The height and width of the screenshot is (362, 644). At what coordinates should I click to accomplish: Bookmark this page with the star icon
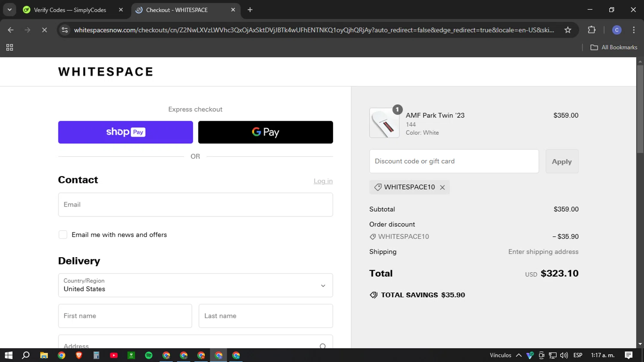pos(568,30)
